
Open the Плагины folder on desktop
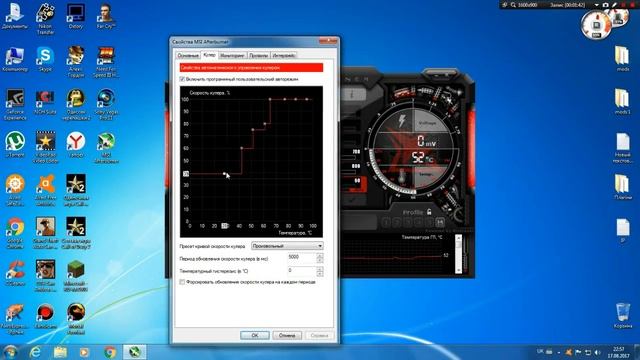622,187
